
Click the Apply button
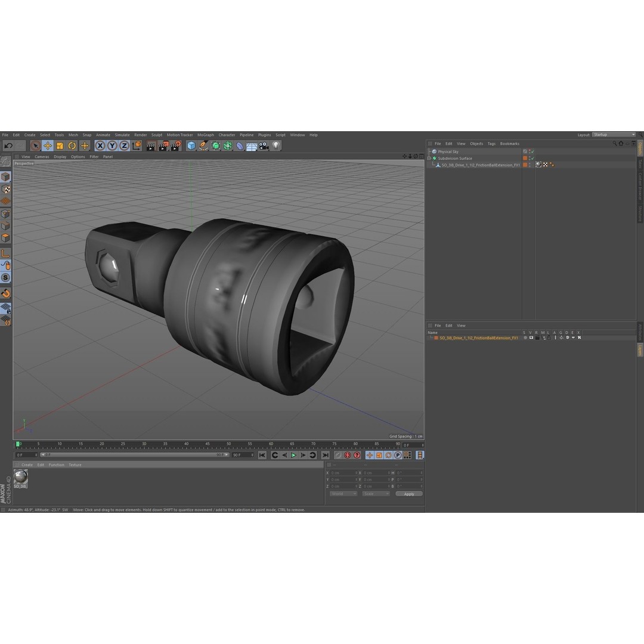[409, 494]
